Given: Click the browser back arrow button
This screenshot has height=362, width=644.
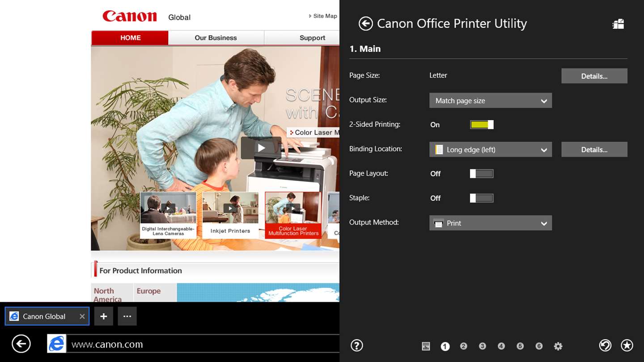Looking at the screenshot, I should pos(21,344).
